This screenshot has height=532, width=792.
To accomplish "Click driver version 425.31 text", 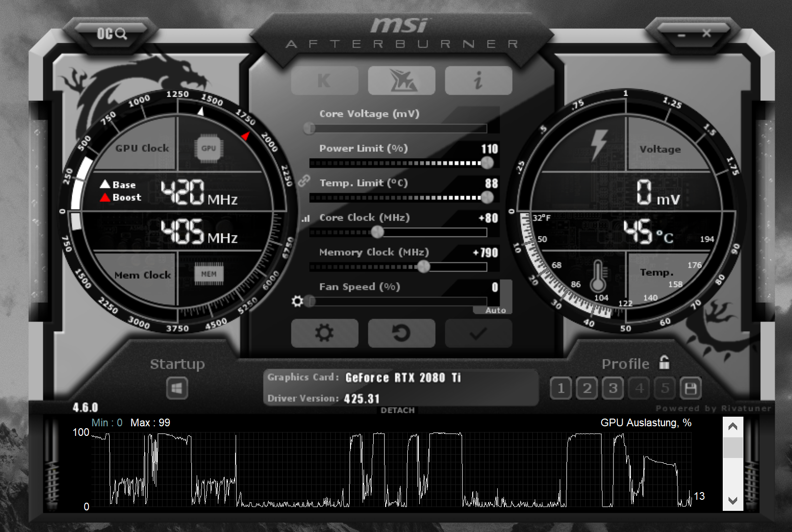I will [362, 399].
